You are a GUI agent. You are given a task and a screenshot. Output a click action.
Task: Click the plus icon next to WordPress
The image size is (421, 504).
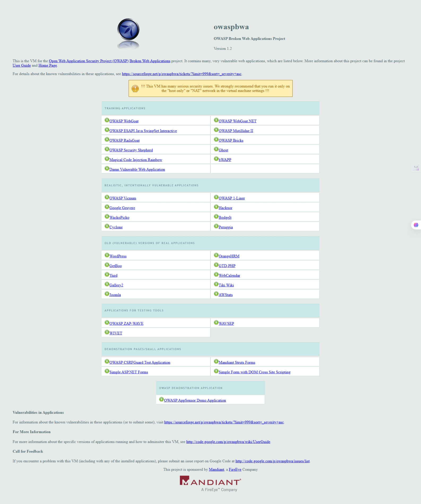(x=107, y=255)
